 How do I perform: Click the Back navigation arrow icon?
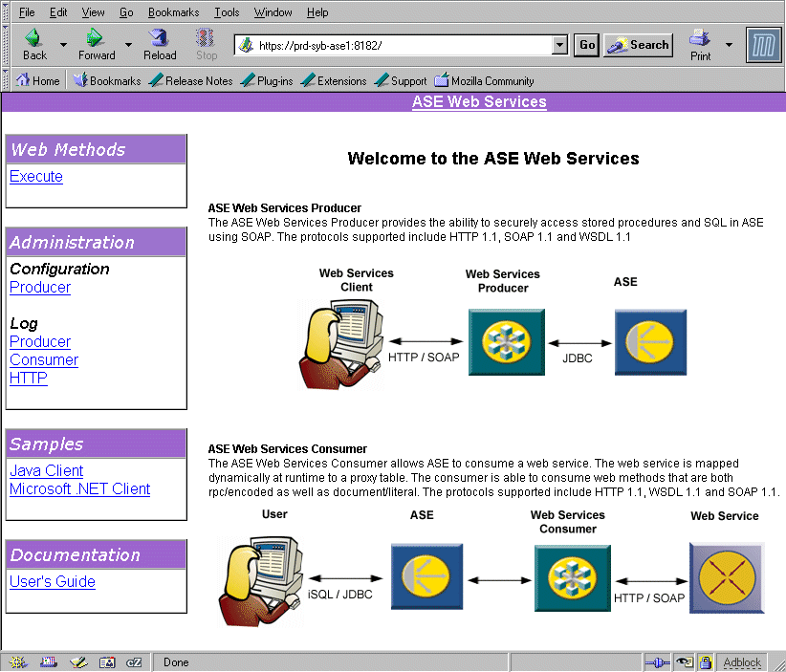(x=34, y=38)
